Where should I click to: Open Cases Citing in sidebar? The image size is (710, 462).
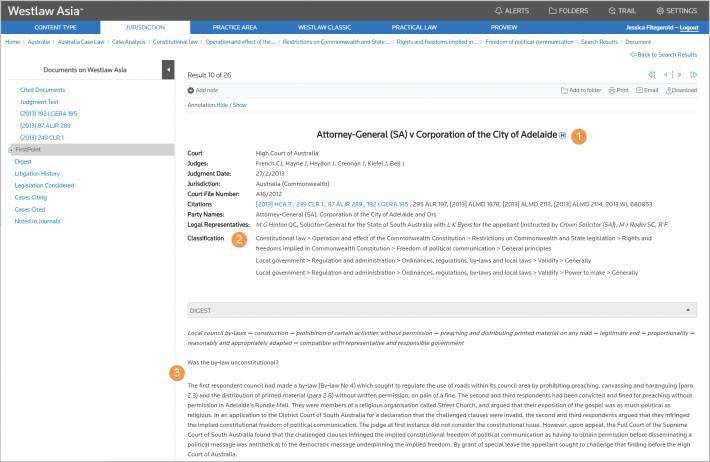(x=31, y=197)
